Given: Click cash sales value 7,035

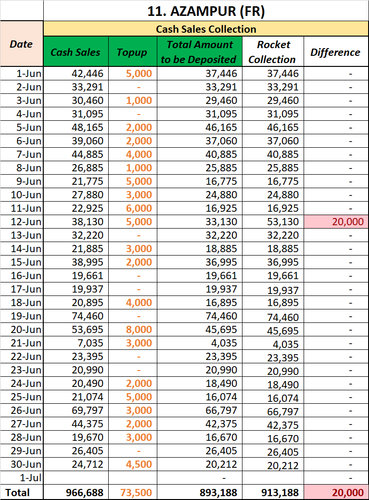Looking at the screenshot, I should pos(76,343).
